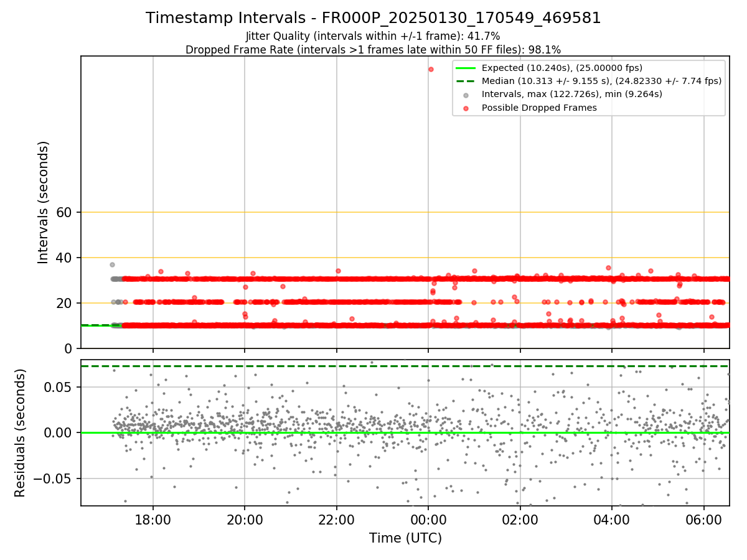Click the x-axis tick label '02:00'
Image resolution: width=747 pixels, height=560 pixels.
point(520,520)
